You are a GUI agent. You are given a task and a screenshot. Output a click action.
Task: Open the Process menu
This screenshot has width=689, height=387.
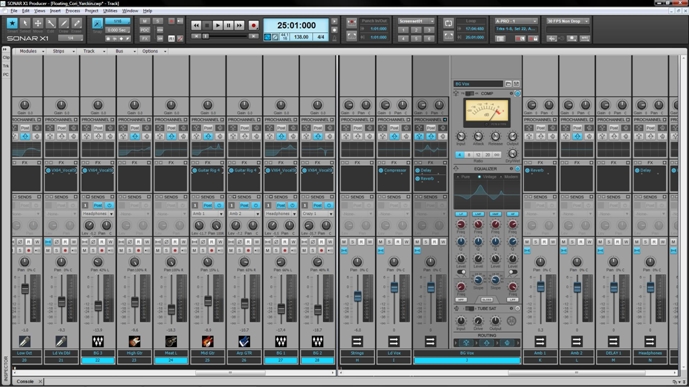(73, 11)
